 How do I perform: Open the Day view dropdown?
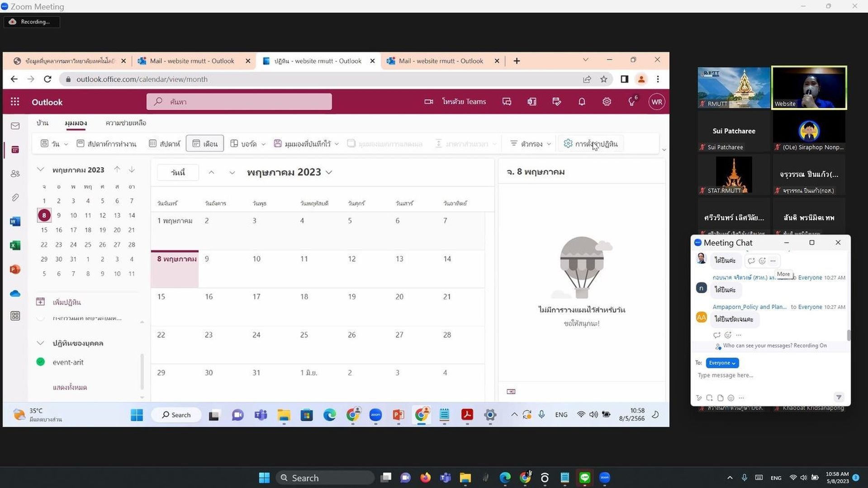(x=66, y=144)
